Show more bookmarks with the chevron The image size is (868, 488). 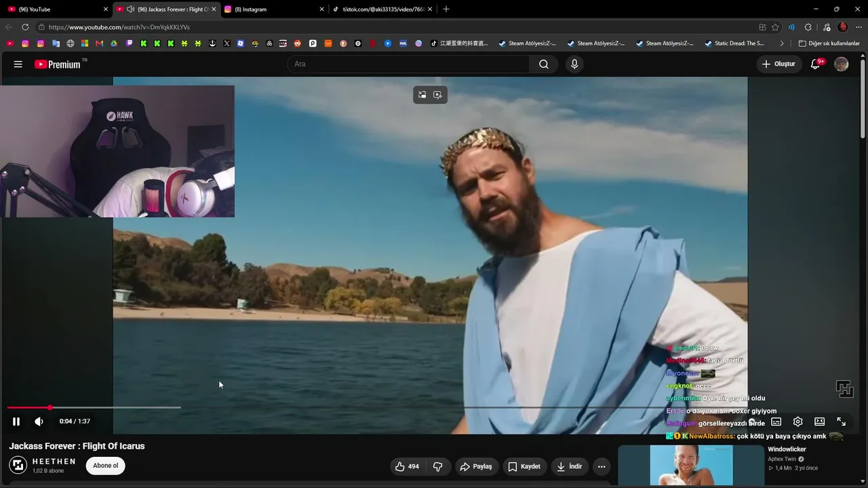click(781, 43)
